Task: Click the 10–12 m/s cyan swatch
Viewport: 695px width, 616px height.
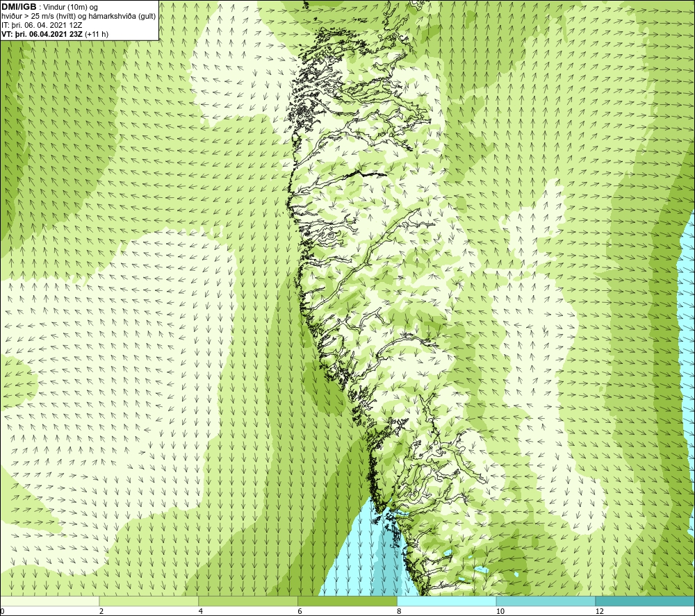Action: (546, 601)
